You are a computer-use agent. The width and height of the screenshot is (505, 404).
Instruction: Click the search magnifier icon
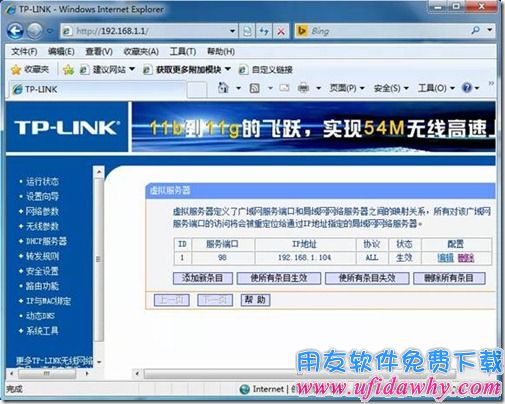(x=476, y=30)
